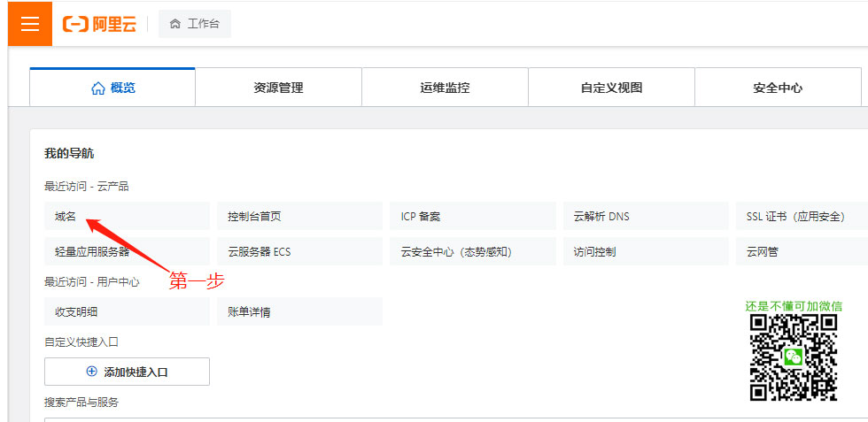Image resolution: width=868 pixels, height=422 pixels.
Task: Open 轻量应用服务器 shortcut
Action: point(127,251)
